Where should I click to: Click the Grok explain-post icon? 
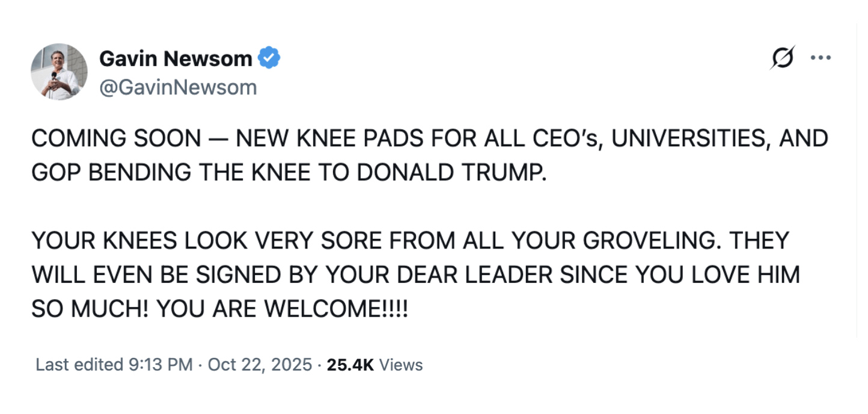click(783, 58)
